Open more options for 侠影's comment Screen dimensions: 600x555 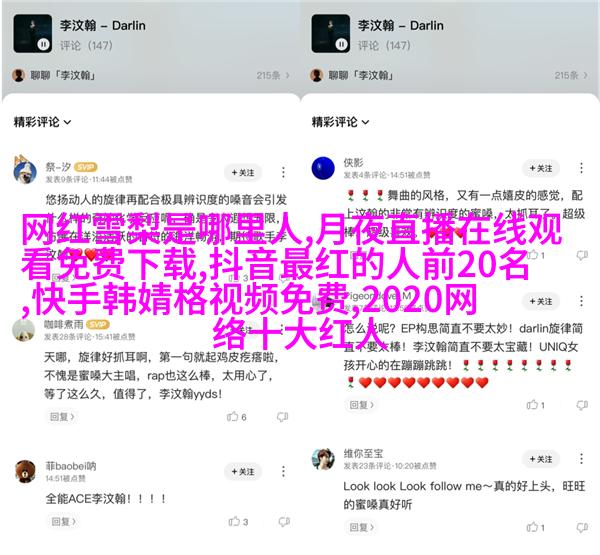[x=581, y=168]
